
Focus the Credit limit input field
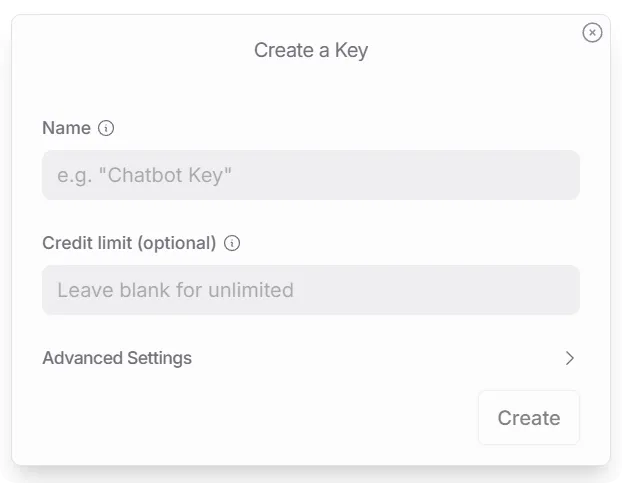pos(310,290)
